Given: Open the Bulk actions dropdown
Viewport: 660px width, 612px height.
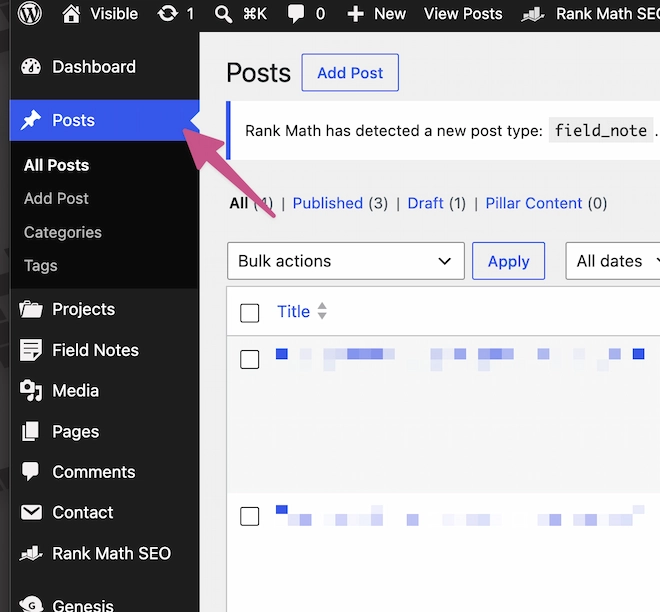Looking at the screenshot, I should coord(346,261).
